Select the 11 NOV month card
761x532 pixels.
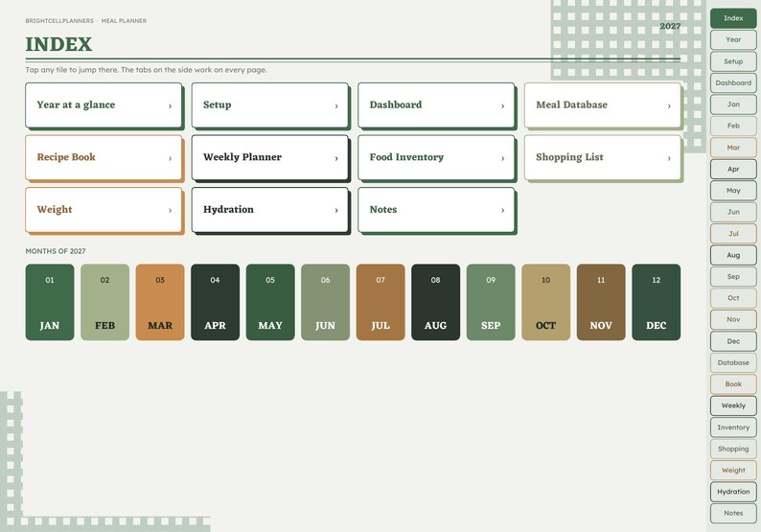click(601, 302)
